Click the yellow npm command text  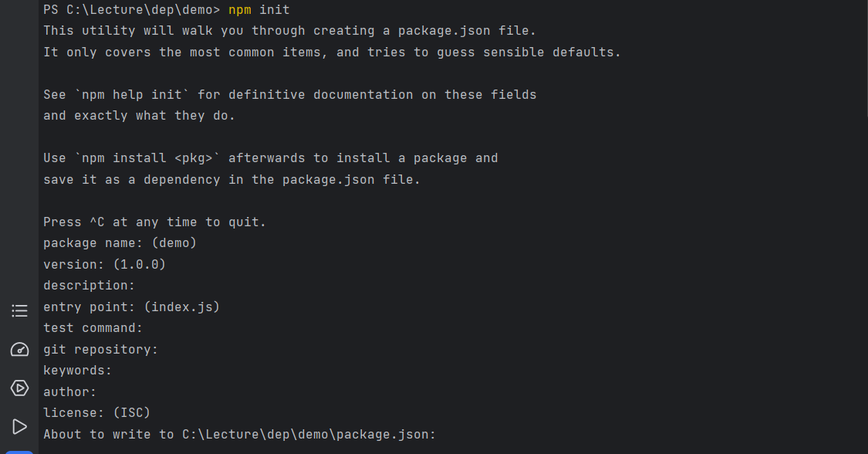pos(240,10)
